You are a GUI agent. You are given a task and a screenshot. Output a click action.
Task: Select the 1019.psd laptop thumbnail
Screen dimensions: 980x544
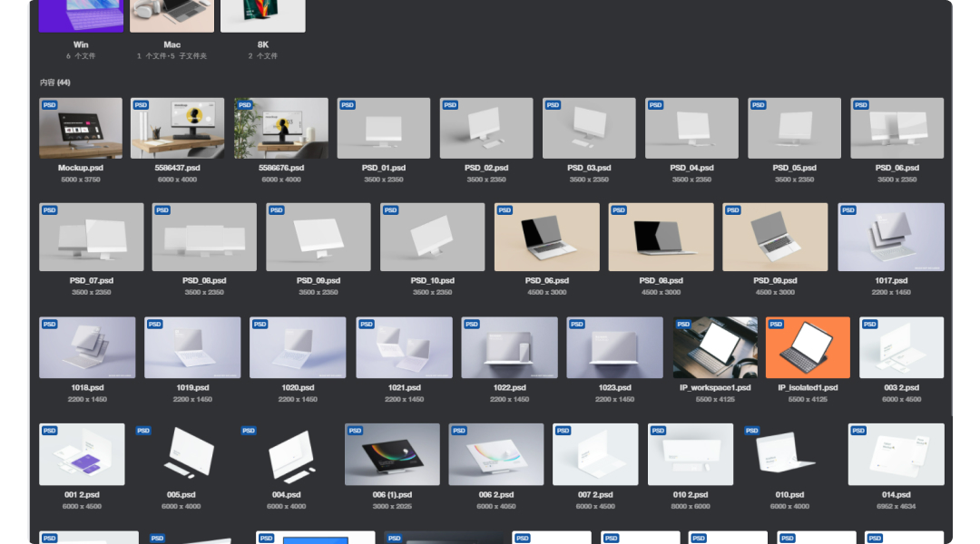coord(192,347)
